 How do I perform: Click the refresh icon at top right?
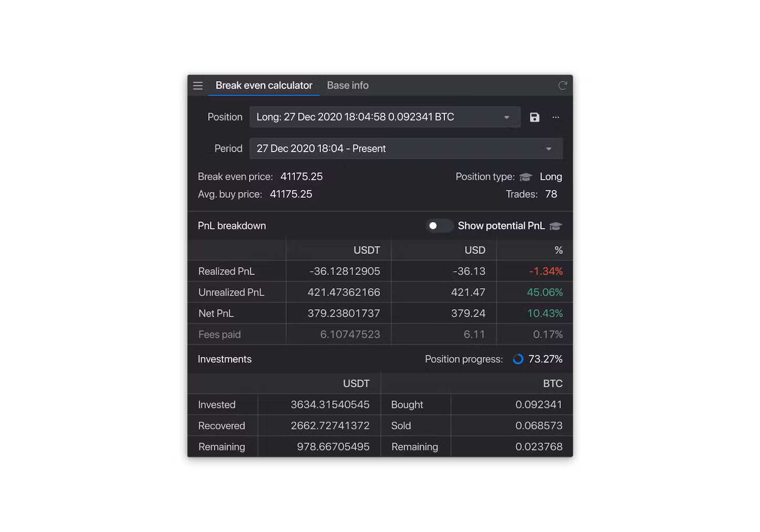562,86
